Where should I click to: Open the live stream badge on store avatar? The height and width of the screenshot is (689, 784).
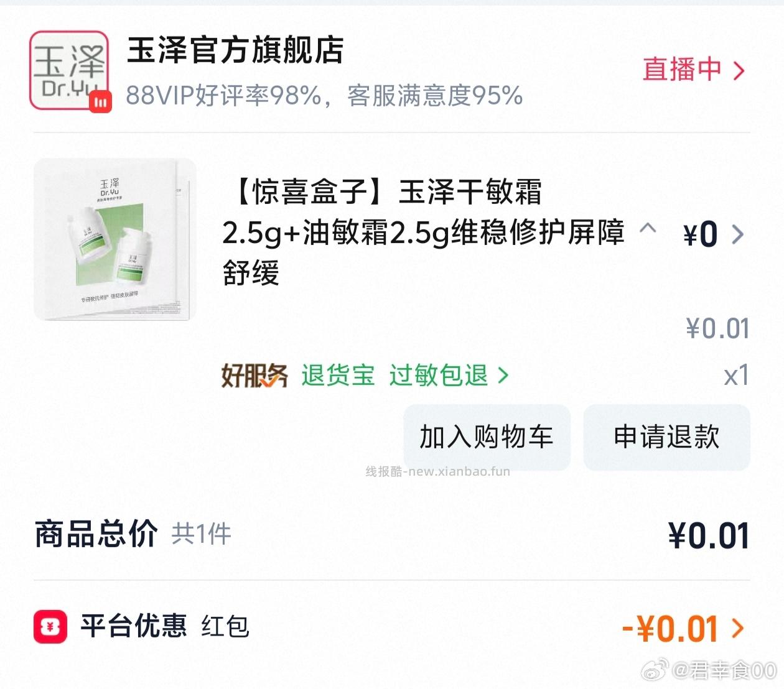click(100, 103)
